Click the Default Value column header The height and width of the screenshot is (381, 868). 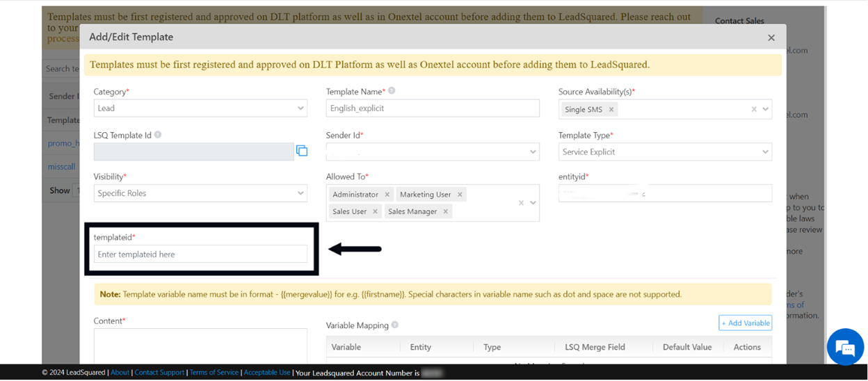tap(687, 347)
